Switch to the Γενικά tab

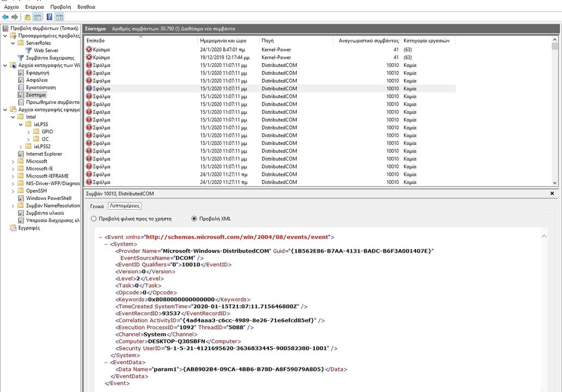pyautogui.click(x=96, y=206)
